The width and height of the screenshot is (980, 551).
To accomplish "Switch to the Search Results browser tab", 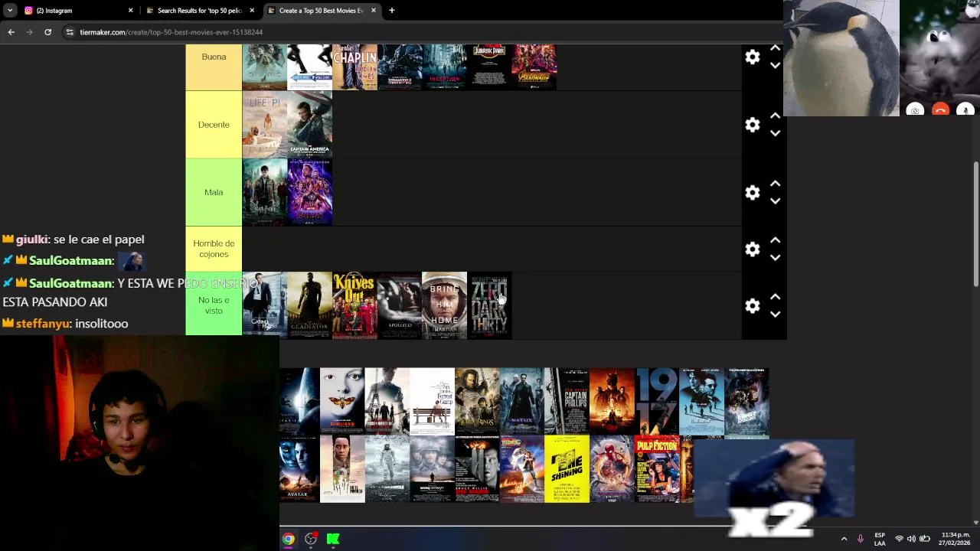I will tap(199, 11).
